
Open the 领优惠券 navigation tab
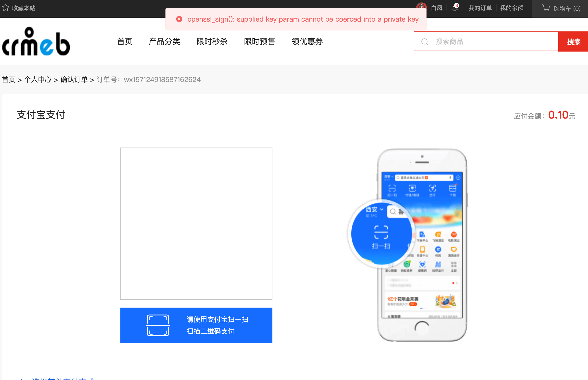coord(307,41)
